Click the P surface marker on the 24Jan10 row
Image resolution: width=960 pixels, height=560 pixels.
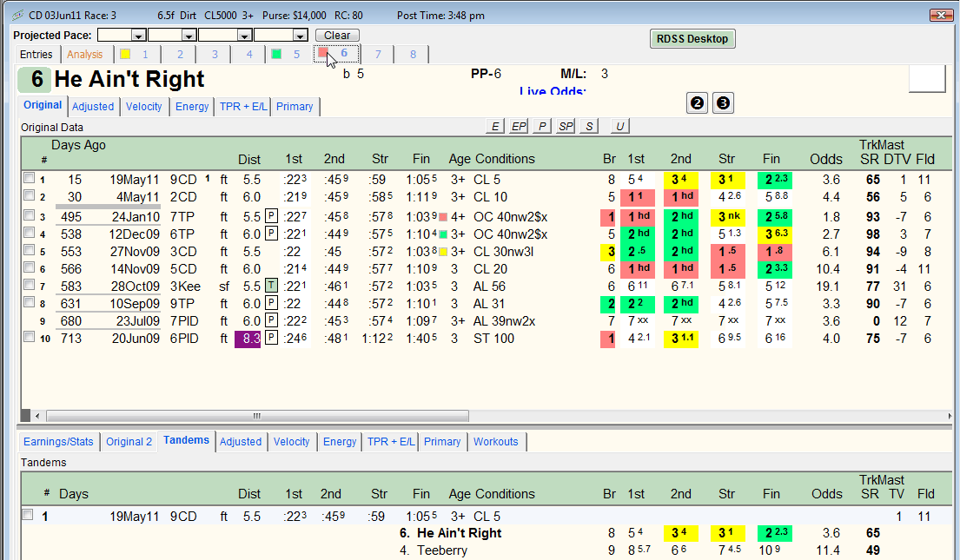pyautogui.click(x=271, y=216)
